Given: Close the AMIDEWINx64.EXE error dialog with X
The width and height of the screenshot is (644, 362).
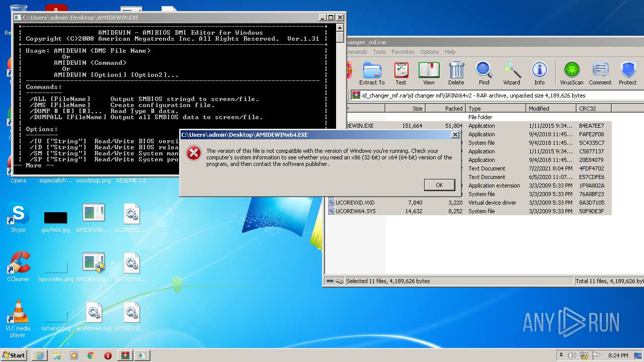Looking at the screenshot, I should pos(455,135).
